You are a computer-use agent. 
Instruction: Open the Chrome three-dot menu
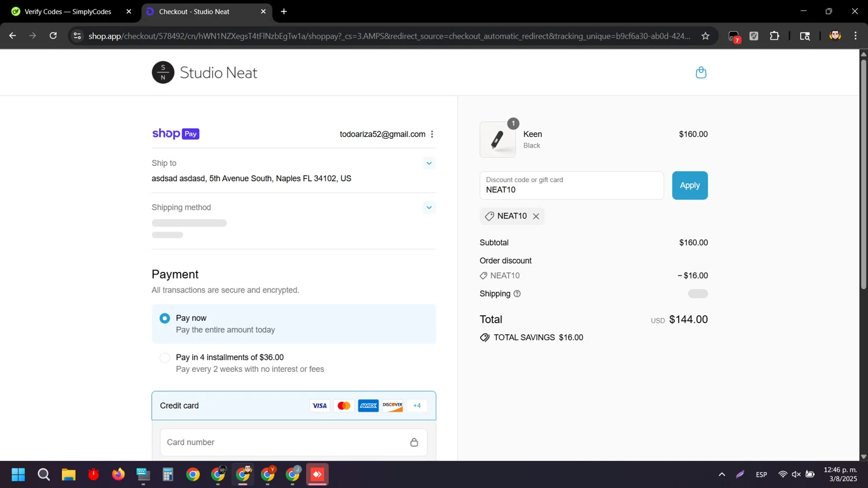tap(855, 36)
